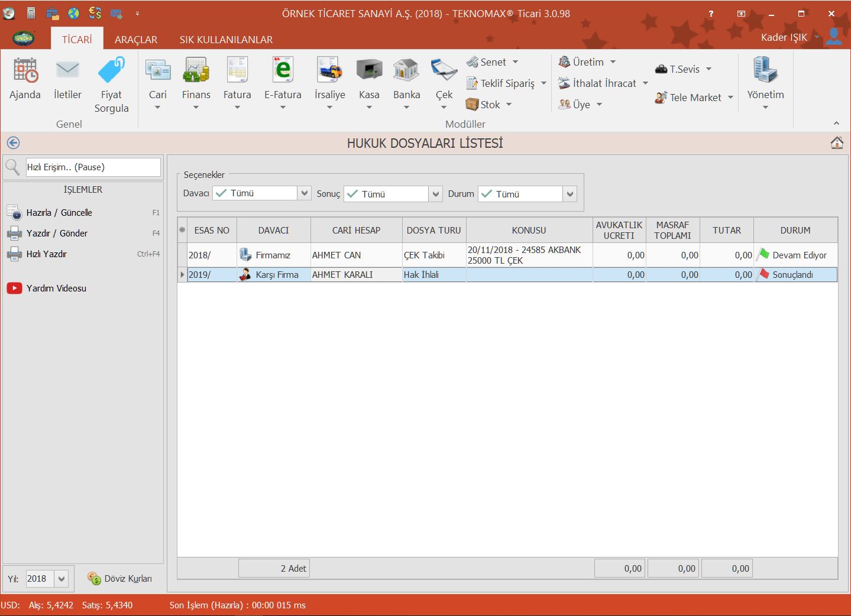Screen dimensions: 851x616
Task: Click the Hızlı Erişim search field
Action: tap(93, 167)
